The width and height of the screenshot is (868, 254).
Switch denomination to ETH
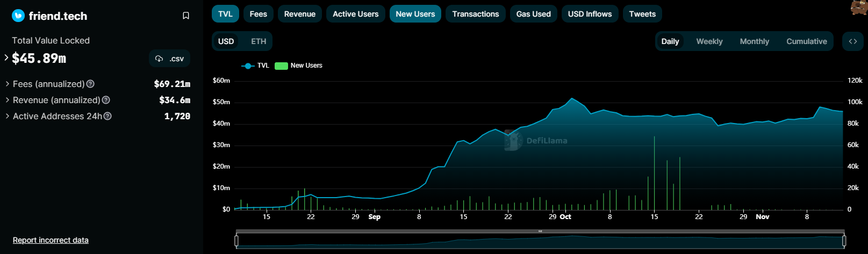pyautogui.click(x=259, y=41)
